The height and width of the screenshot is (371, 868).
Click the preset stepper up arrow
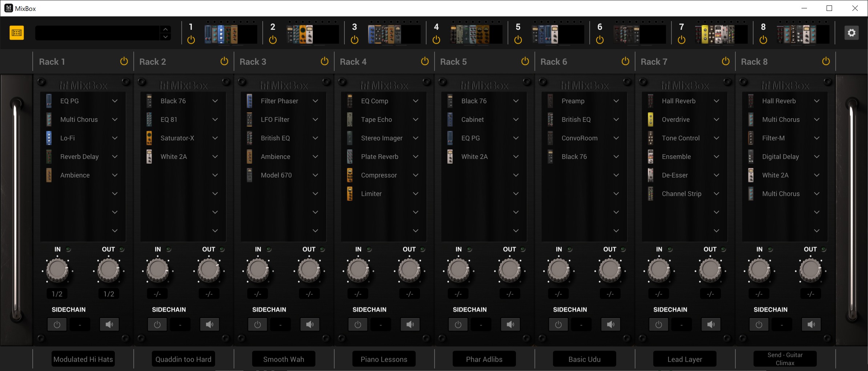[165, 29]
